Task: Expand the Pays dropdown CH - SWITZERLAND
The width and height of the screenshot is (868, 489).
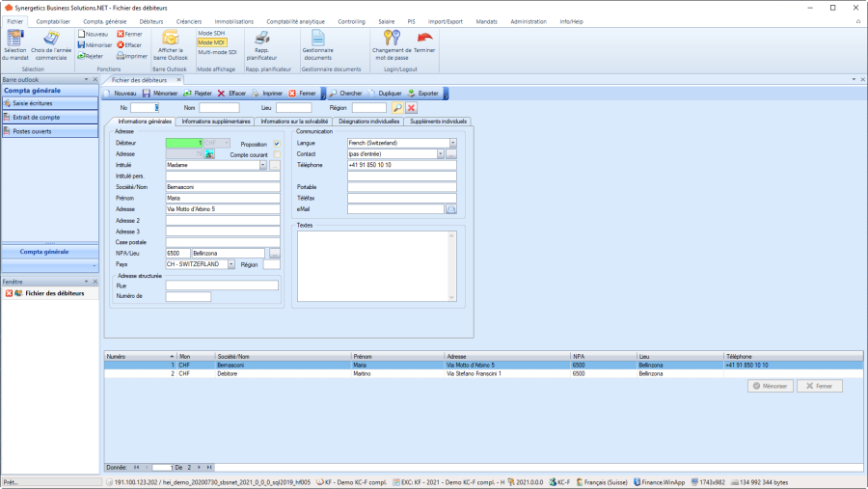Action: (x=231, y=264)
